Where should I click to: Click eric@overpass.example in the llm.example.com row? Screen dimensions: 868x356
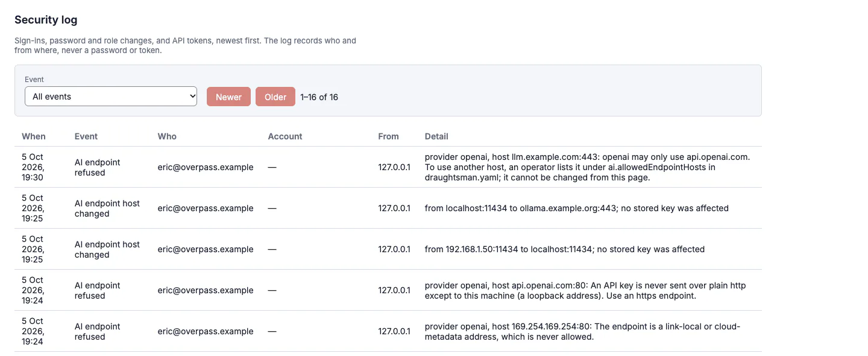206,167
